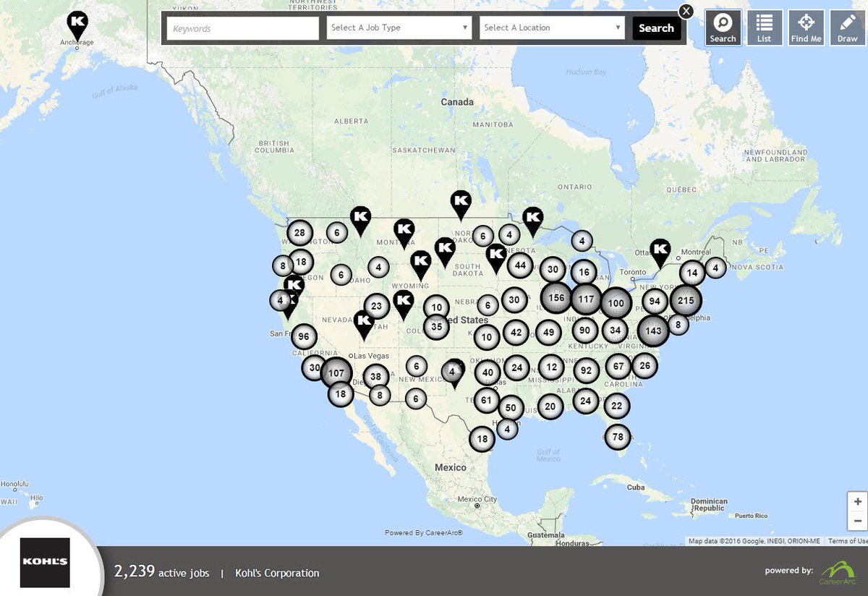Open the 215 jobs cluster marker
The image size is (868, 596).
pyautogui.click(x=686, y=301)
